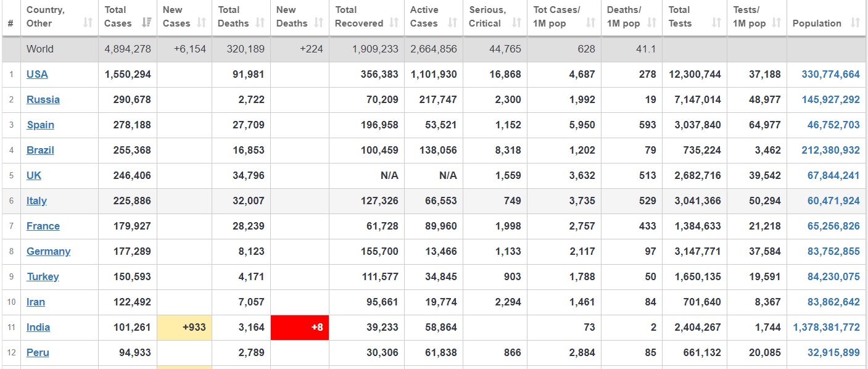Open UK population 67,844,241 link
The height and width of the screenshot is (369, 868).
click(833, 175)
